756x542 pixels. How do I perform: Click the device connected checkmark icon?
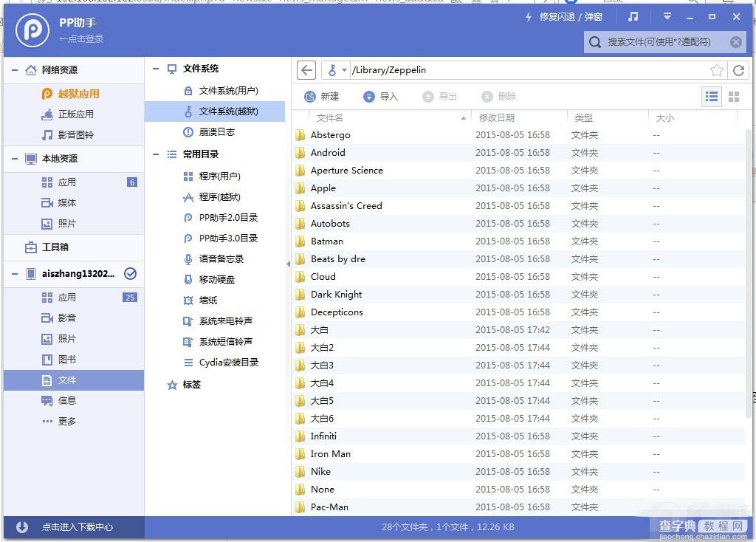click(x=130, y=274)
